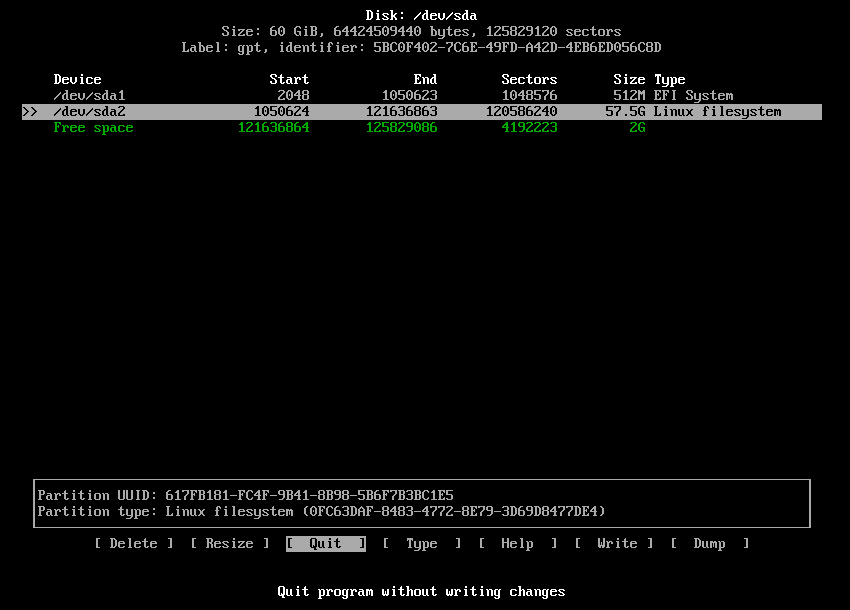Click end sector 121636863
850x610 pixels.
click(x=401, y=112)
